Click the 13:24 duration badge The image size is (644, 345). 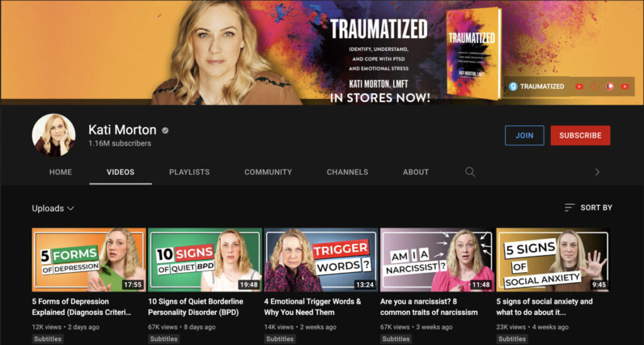coord(365,285)
